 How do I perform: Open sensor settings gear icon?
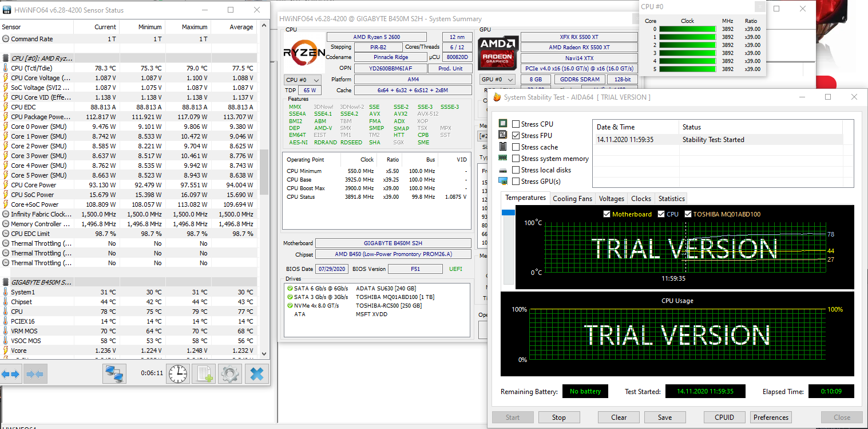[x=230, y=374]
